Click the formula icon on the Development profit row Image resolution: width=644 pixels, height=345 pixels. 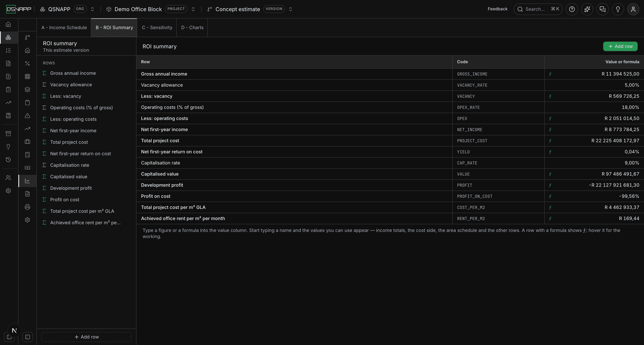(x=550, y=185)
